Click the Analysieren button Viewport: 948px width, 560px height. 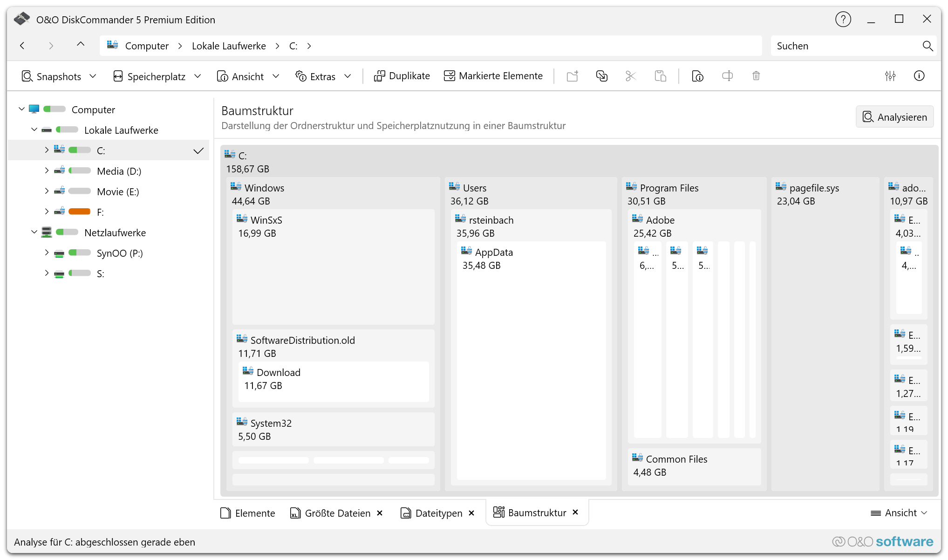pos(894,117)
